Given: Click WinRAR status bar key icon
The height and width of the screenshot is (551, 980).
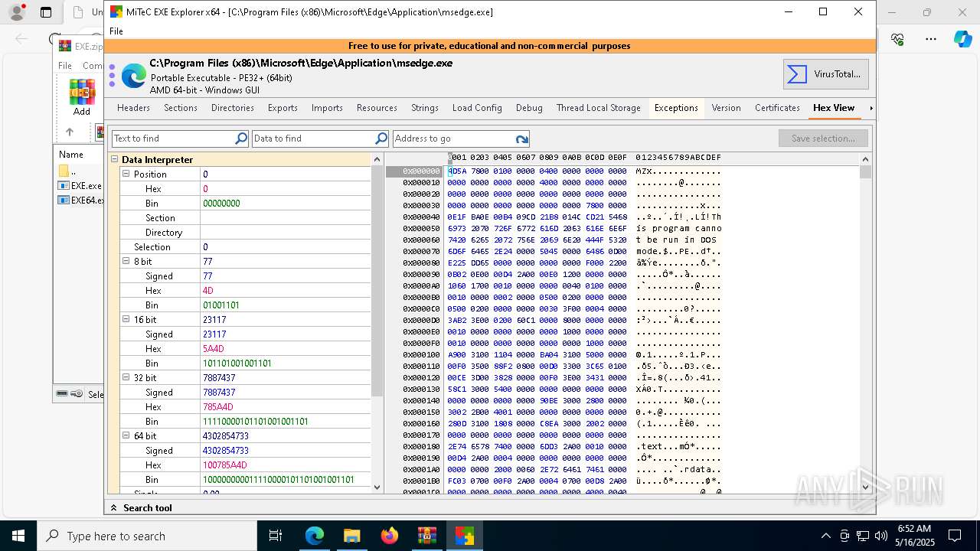Looking at the screenshot, I should click(x=77, y=394).
